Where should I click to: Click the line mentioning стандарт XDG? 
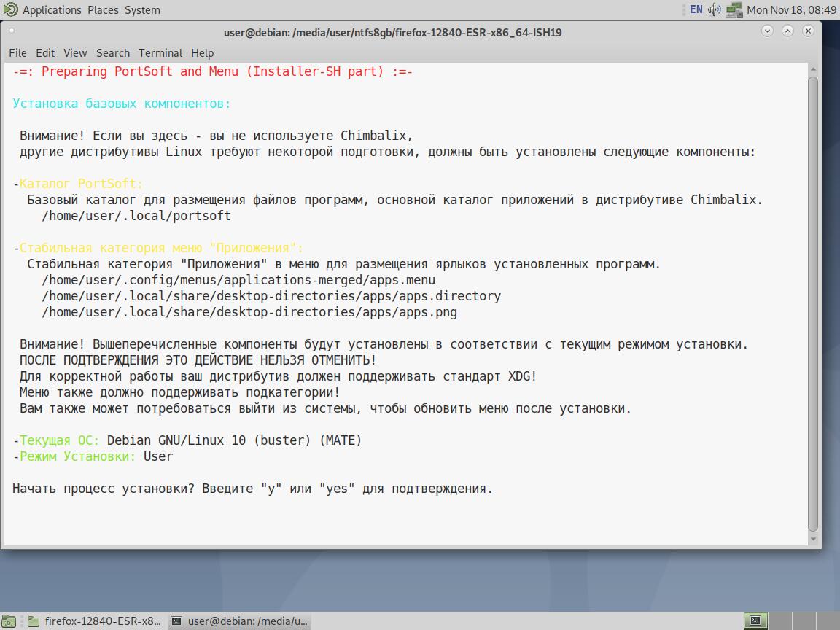pos(278,376)
